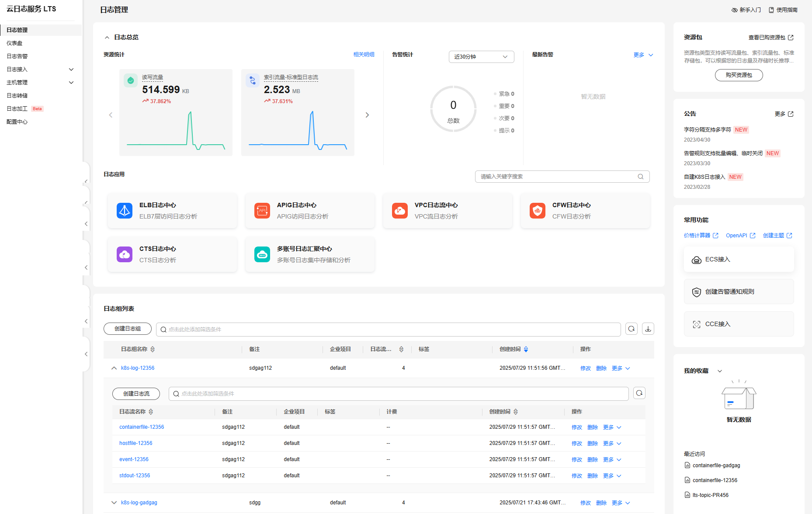Click the 创建告警通知规则 shield icon
Screen dimensions: 812x514
[697, 292]
